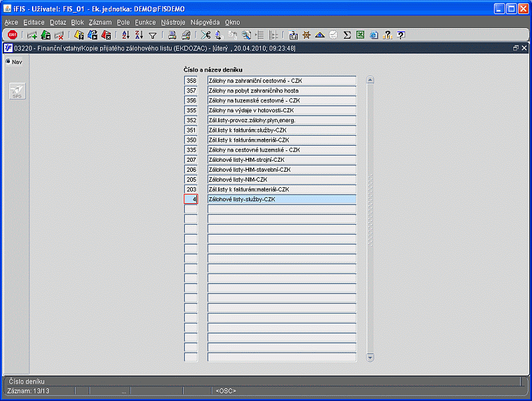The image size is (532, 401).
Task: Click the ship wheel icon
Action: point(306,35)
